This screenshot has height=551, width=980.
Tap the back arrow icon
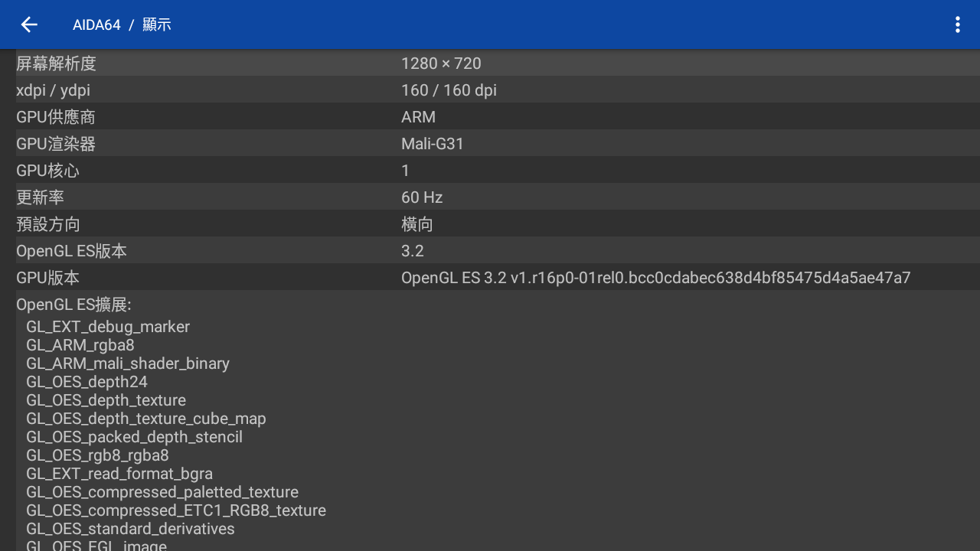pos(29,24)
